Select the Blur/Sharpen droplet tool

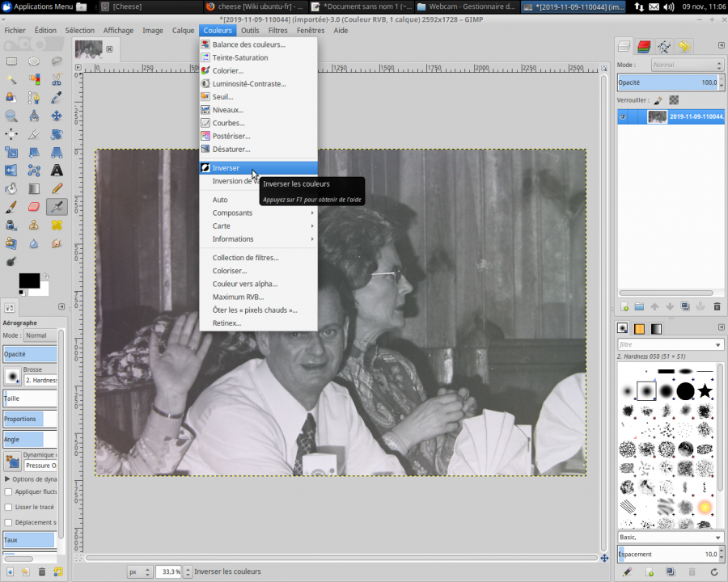33,243
